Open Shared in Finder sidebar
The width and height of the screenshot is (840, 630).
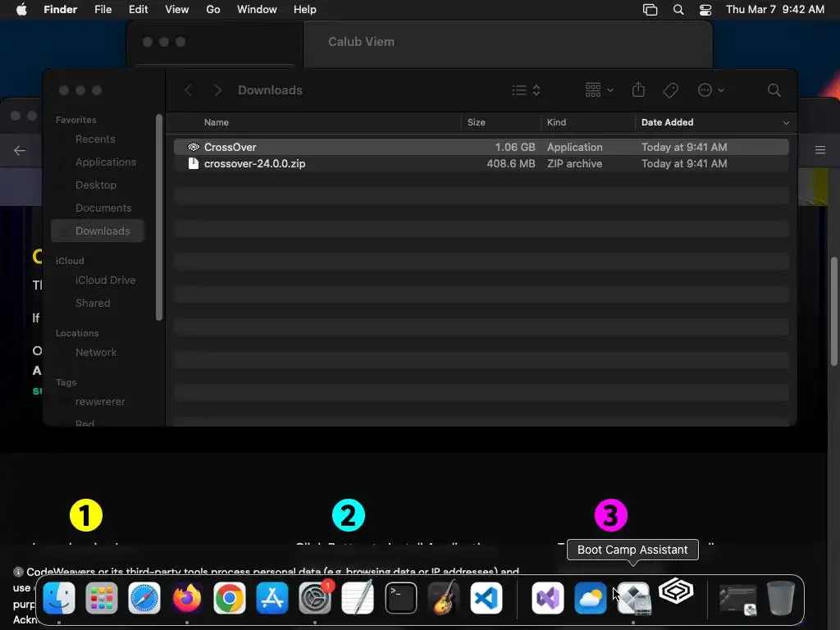(92, 304)
